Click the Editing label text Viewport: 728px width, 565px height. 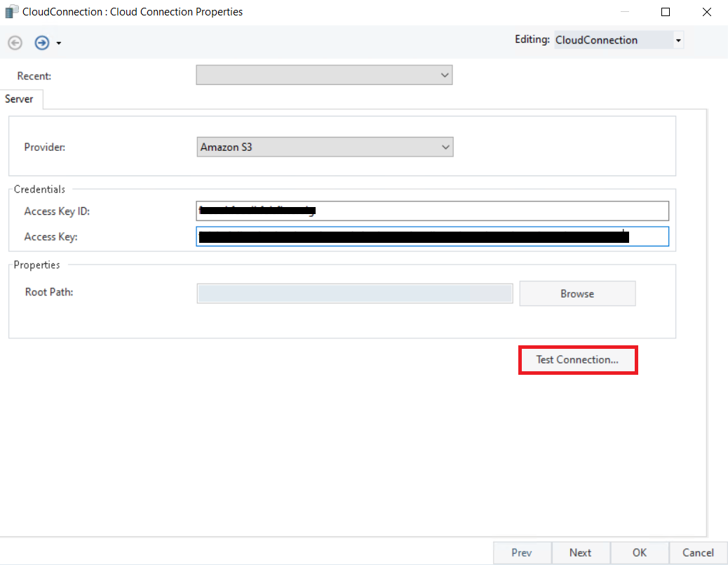(x=532, y=39)
